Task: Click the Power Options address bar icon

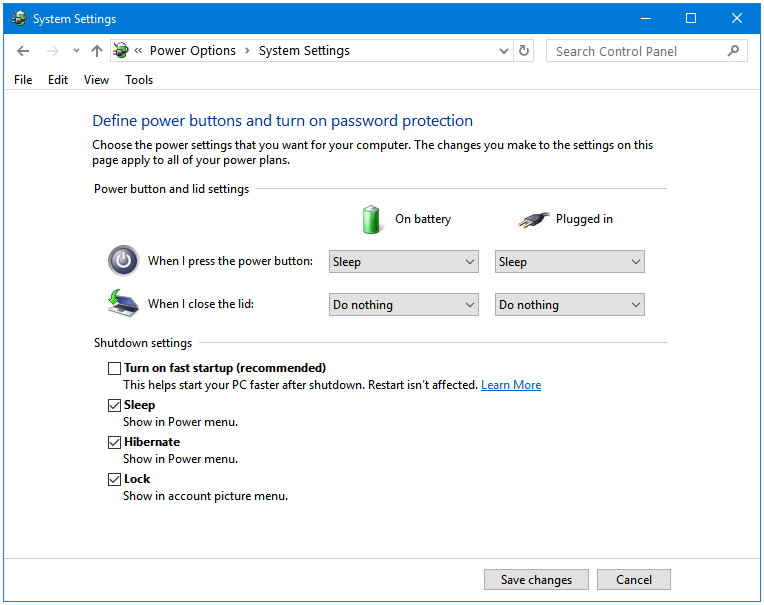Action: click(121, 50)
